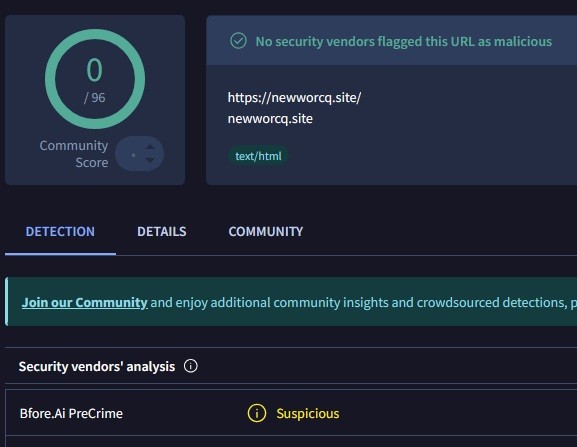Click the detection score circle showing 0

click(x=95, y=79)
